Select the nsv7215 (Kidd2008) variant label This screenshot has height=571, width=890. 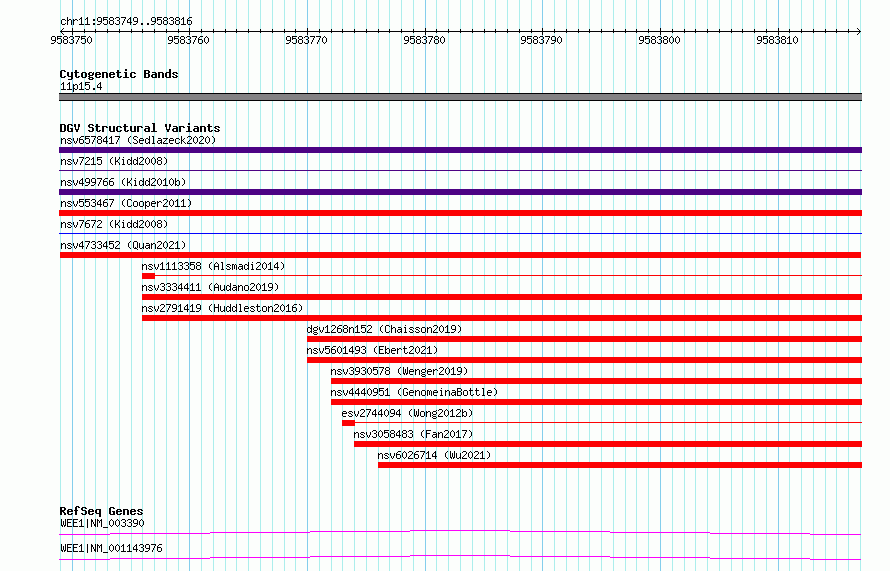tap(114, 161)
